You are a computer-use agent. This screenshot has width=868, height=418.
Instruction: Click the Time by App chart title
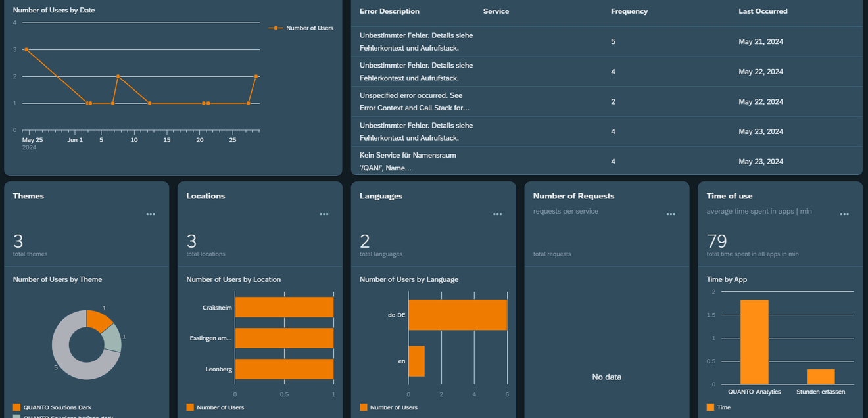click(x=727, y=279)
